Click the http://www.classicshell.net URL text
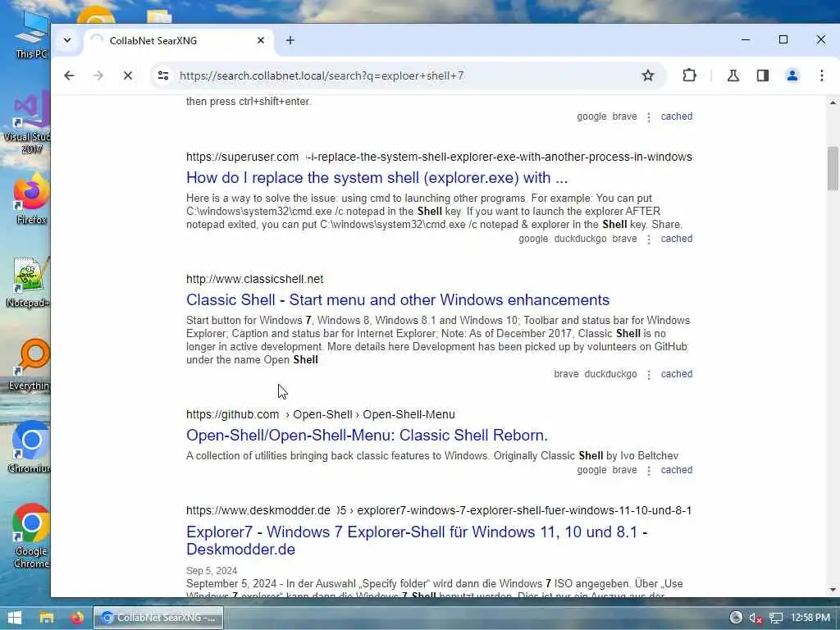Screen dimensions: 840x630 [254, 279]
